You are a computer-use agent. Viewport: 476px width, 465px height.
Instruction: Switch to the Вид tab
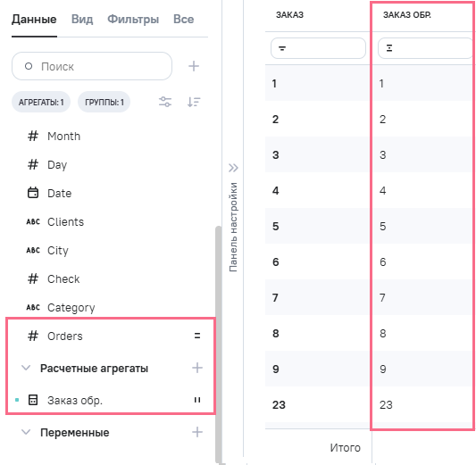click(x=82, y=19)
